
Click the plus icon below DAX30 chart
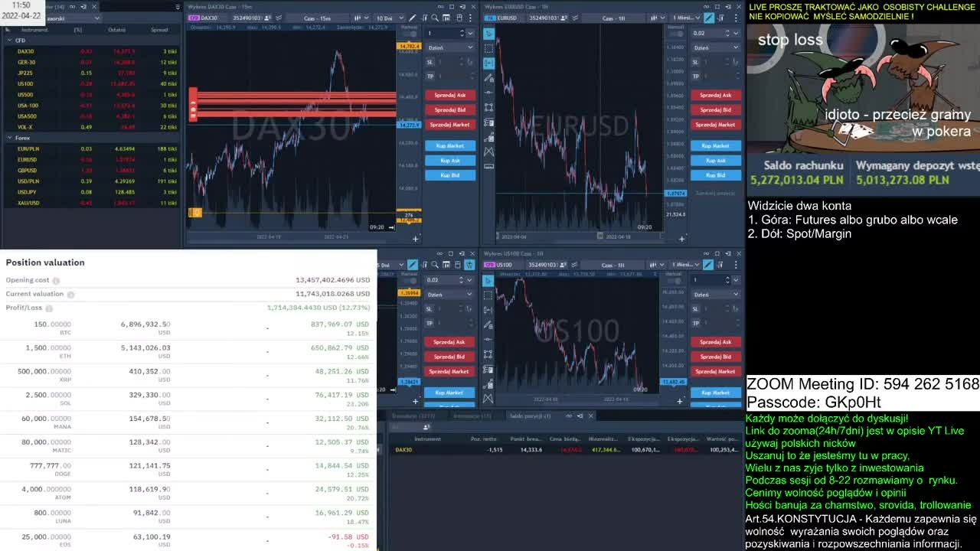[416, 239]
